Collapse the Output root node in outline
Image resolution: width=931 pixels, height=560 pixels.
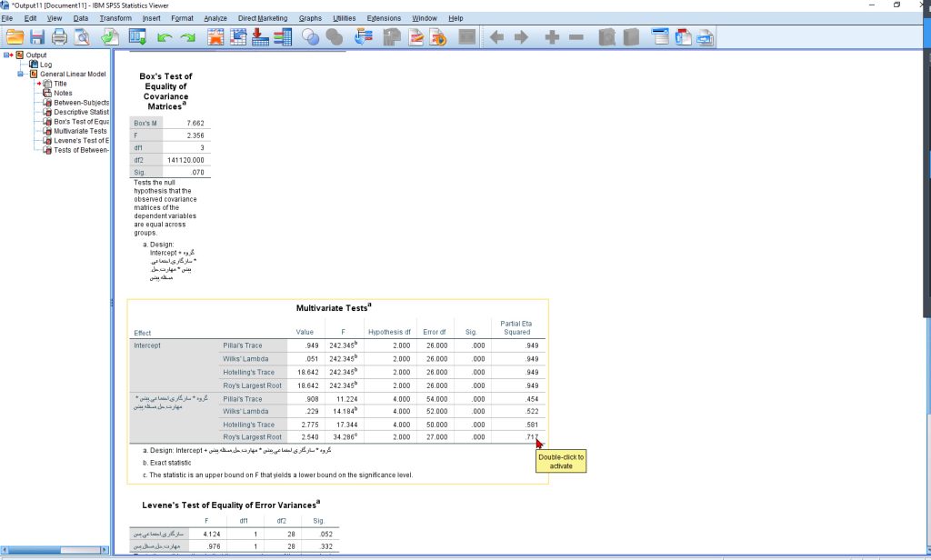click(x=6, y=55)
